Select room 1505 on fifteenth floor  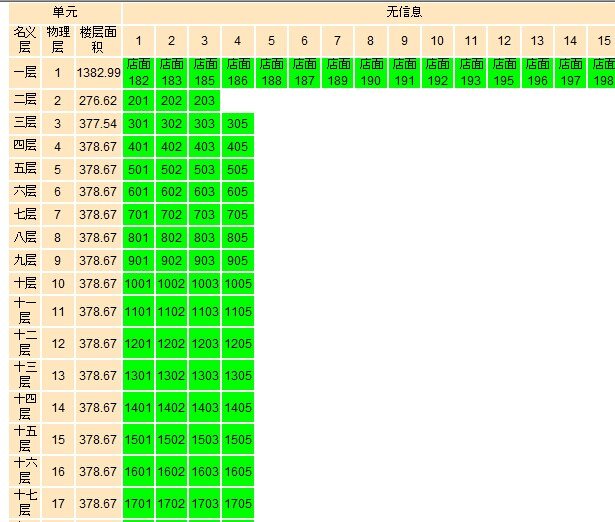point(237,440)
